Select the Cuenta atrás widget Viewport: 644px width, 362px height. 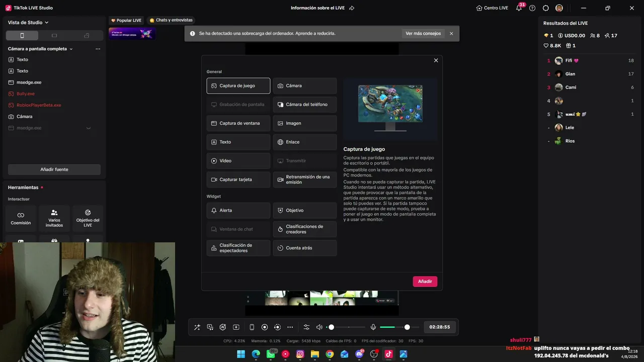pos(305,248)
